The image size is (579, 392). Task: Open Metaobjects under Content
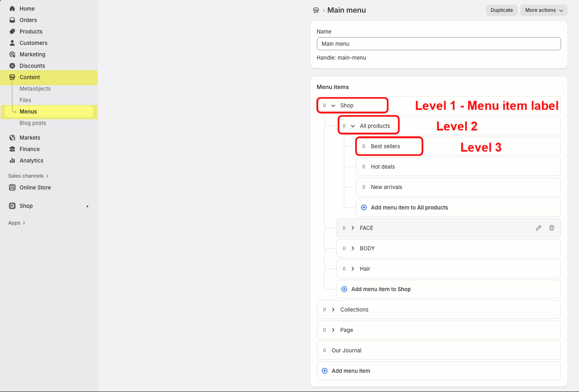pyautogui.click(x=35, y=89)
